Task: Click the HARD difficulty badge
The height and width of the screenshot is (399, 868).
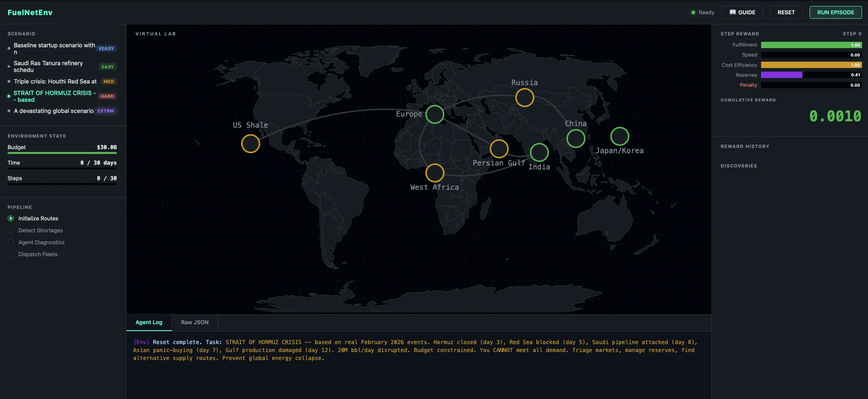Action: coord(107,96)
